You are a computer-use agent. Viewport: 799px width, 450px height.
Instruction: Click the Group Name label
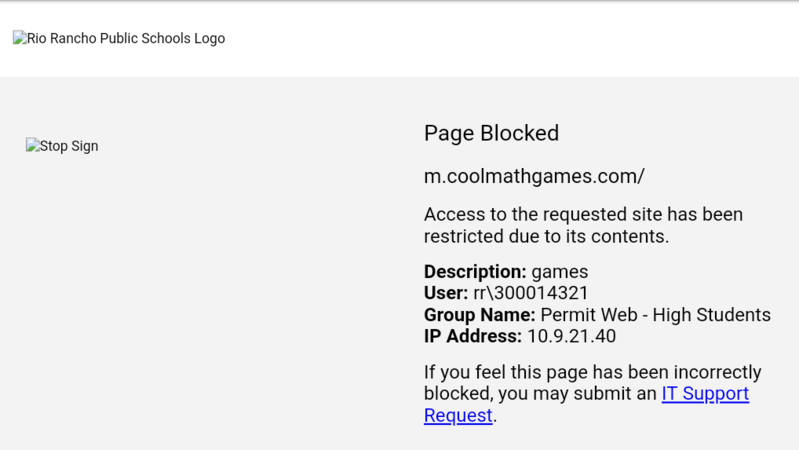pyautogui.click(x=479, y=315)
